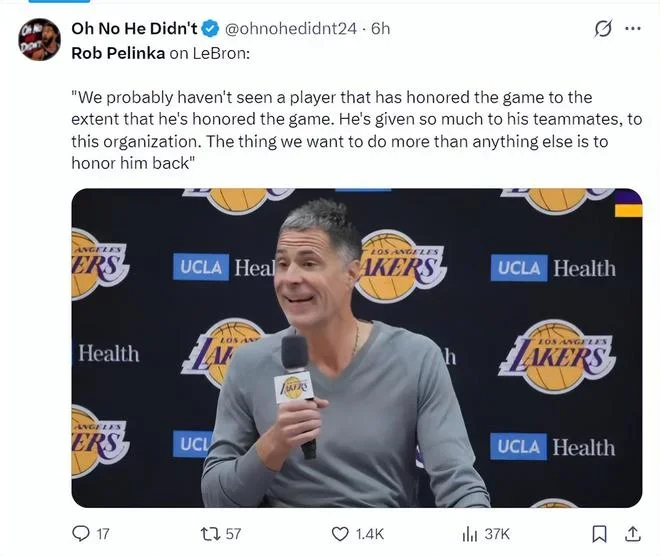Click the blue verified badge
Viewport: 660px width, 556px height.
[x=210, y=29]
